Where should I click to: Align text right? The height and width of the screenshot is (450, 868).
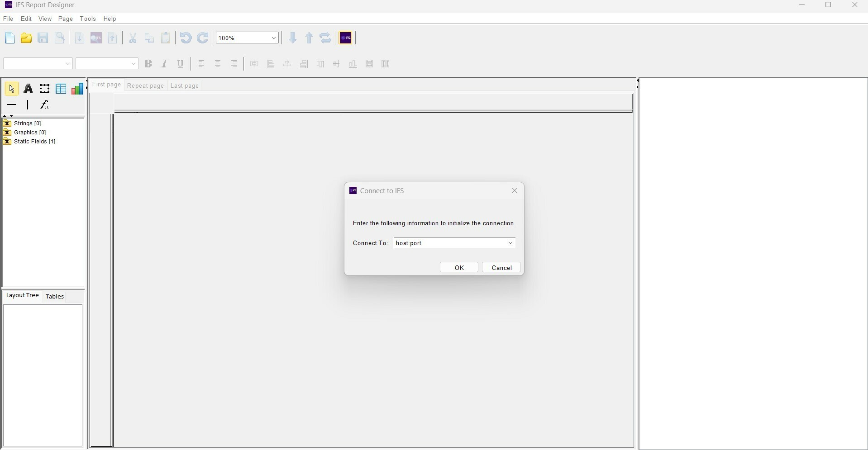coord(234,64)
